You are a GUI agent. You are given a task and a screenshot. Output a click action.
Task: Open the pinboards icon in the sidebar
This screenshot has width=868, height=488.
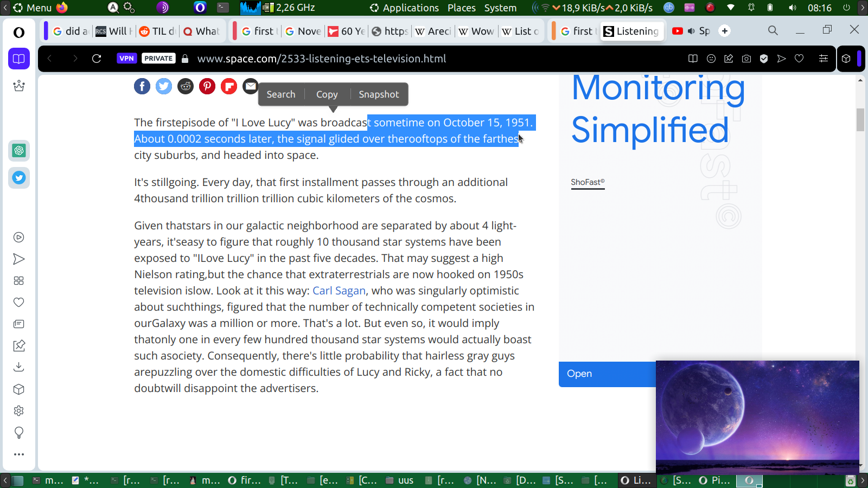click(19, 345)
